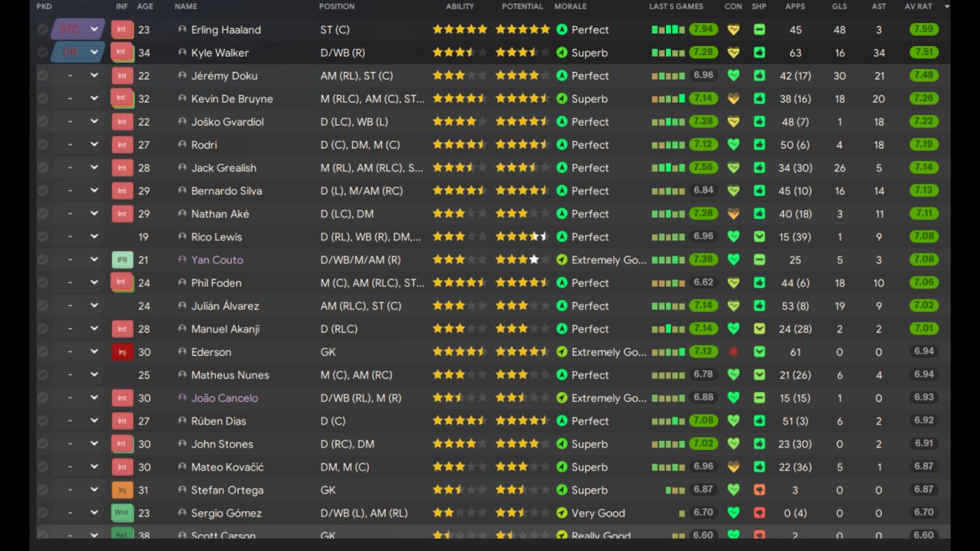Sort by the MORALE column header
Image resolution: width=980 pixels, height=551 pixels.
570,6
